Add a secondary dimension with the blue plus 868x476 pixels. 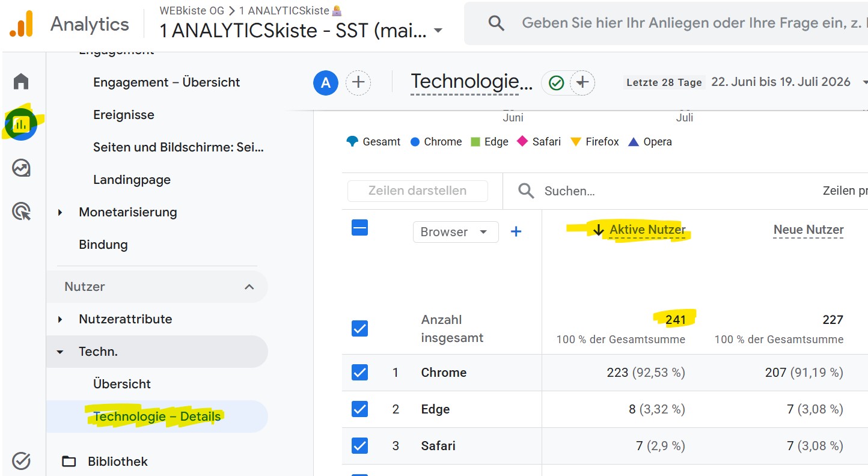click(x=516, y=231)
